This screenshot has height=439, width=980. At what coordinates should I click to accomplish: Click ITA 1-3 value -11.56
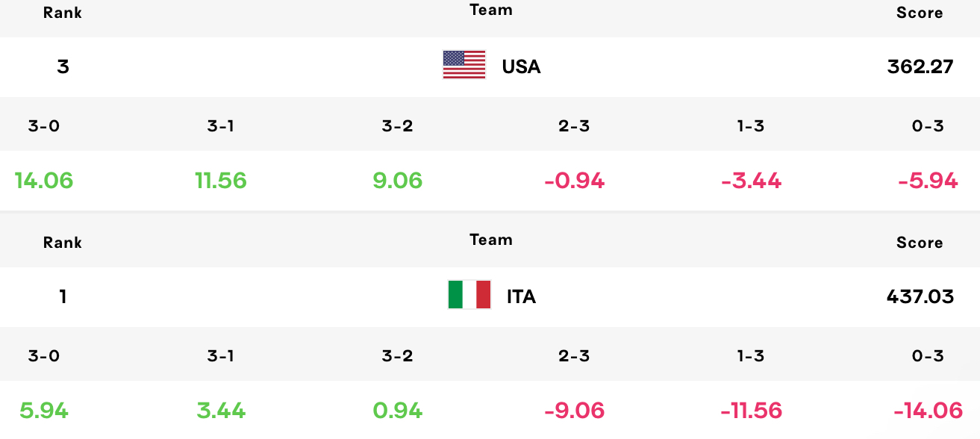(751, 410)
